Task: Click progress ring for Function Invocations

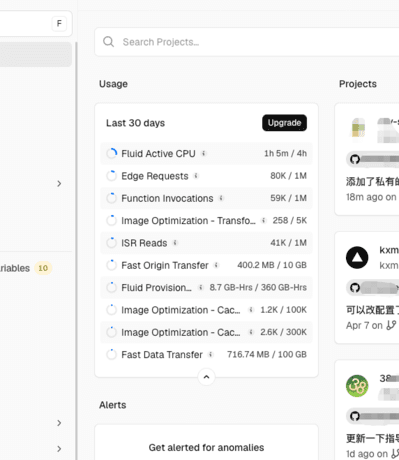Action: tap(112, 198)
